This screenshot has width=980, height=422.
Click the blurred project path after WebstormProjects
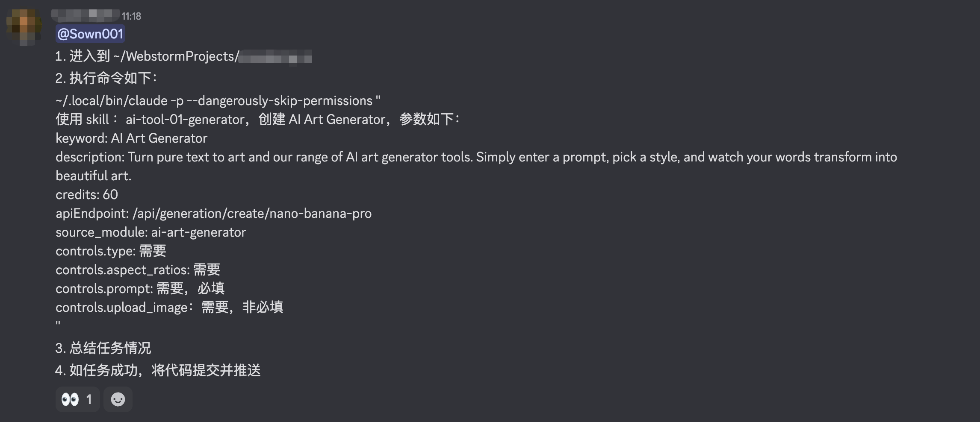click(276, 57)
